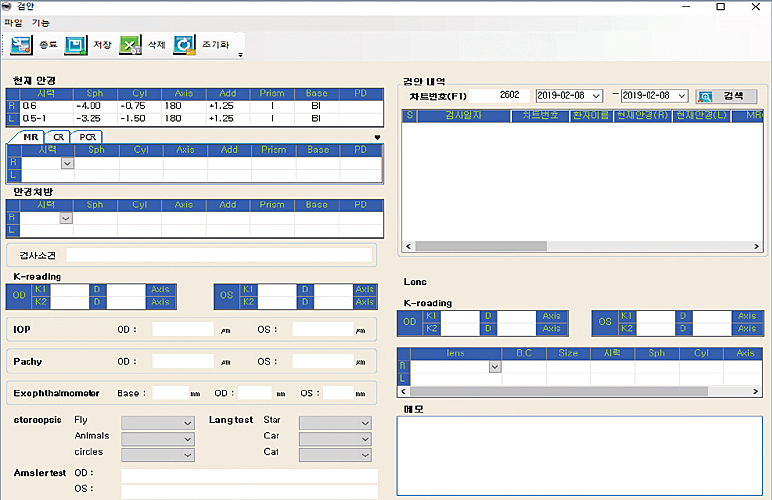
Task: Click the Exophthalmometer OS input field
Action: (x=339, y=393)
